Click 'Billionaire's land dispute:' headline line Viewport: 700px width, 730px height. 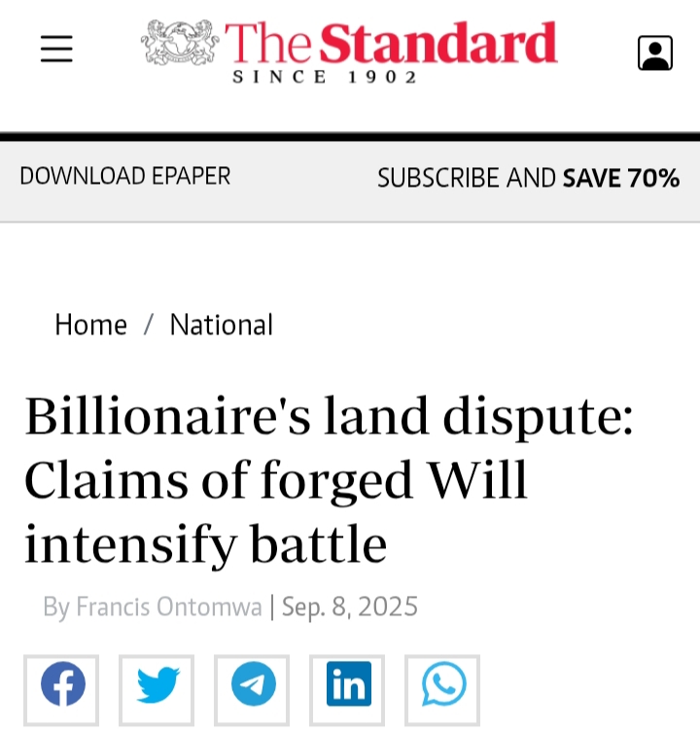(x=329, y=416)
